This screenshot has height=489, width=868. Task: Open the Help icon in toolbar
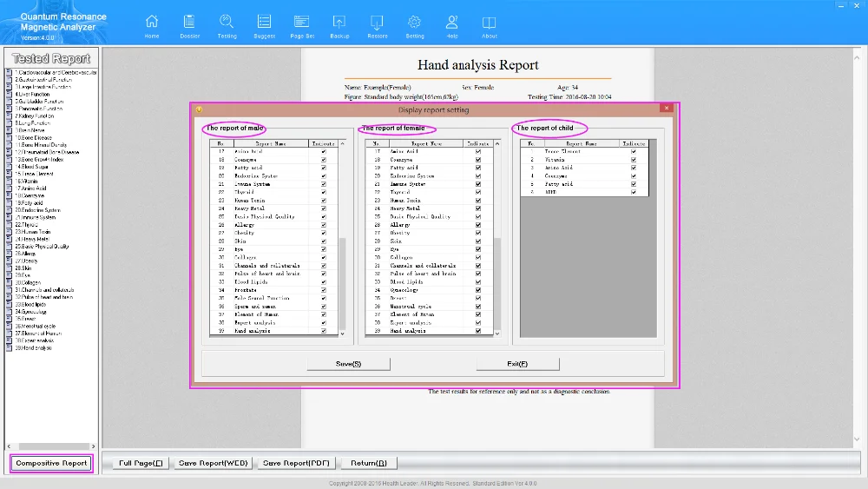click(452, 24)
